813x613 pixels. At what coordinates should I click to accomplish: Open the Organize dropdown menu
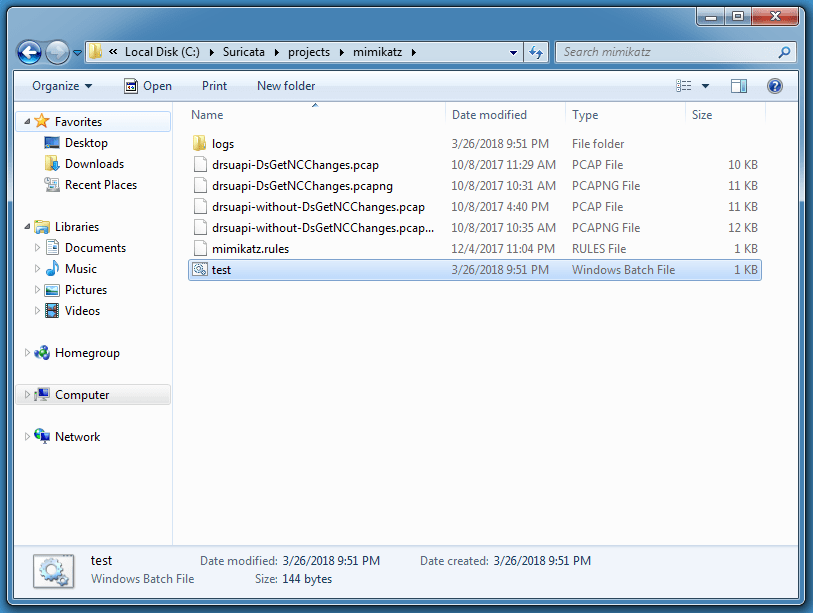point(62,86)
